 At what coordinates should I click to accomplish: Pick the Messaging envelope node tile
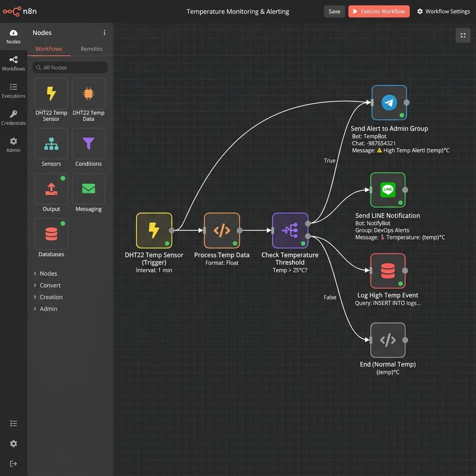click(88, 189)
